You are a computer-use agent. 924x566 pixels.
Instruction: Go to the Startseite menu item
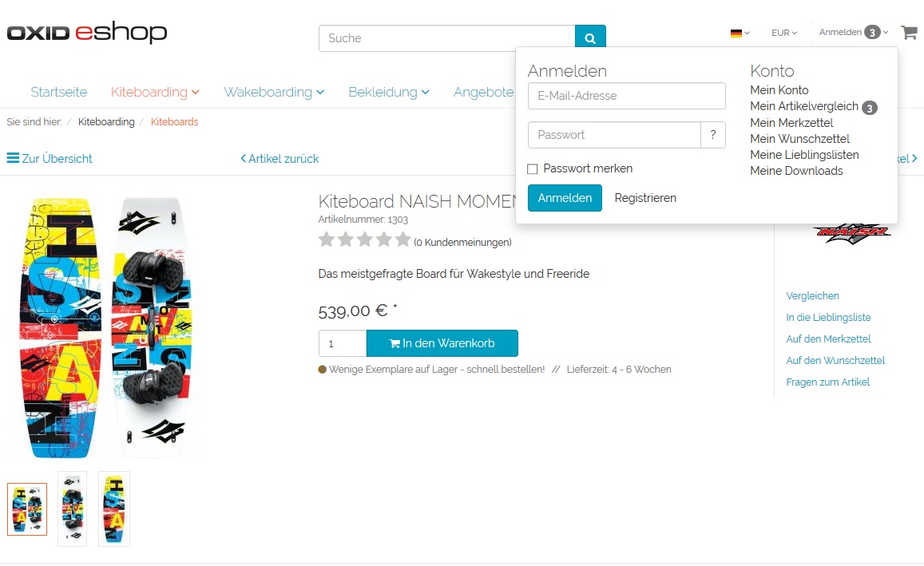click(59, 93)
